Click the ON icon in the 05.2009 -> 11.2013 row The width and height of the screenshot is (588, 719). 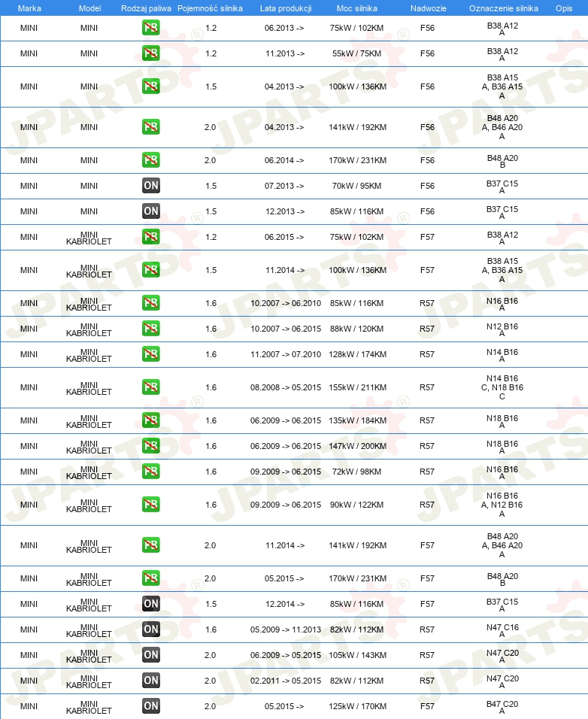click(151, 630)
